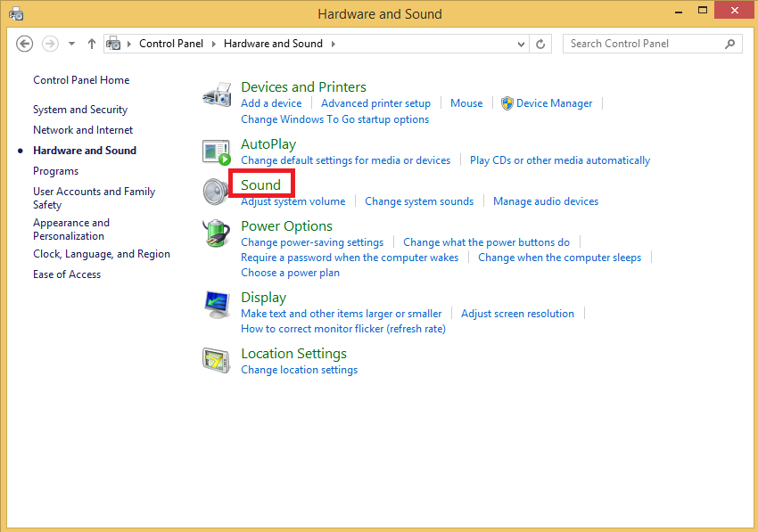Click Adjust screen resolution
The width and height of the screenshot is (758, 532).
tap(517, 314)
